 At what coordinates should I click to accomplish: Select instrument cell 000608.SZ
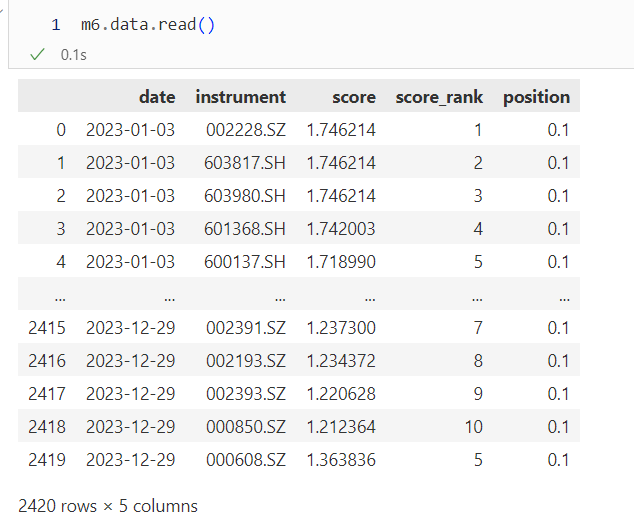coord(246,460)
